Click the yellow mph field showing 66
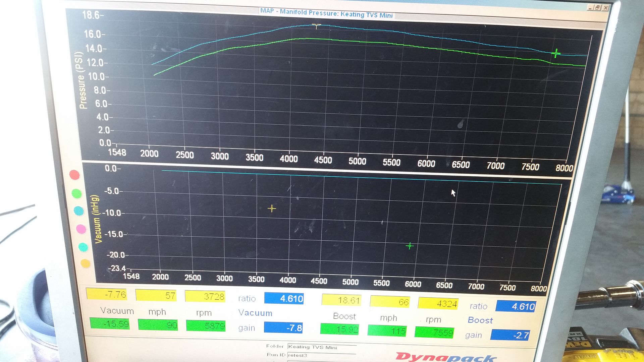Screen dimensions: 644x362 pyautogui.click(x=390, y=302)
